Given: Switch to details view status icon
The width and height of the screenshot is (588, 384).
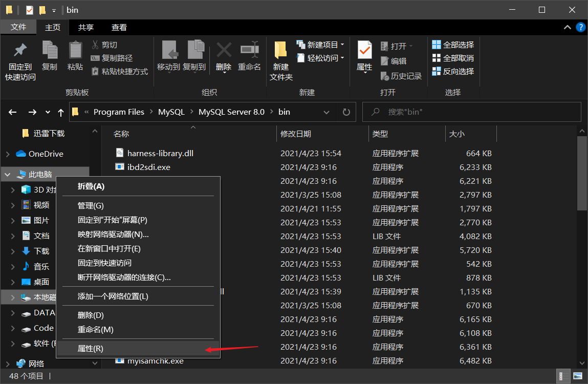Looking at the screenshot, I should coord(563,376).
